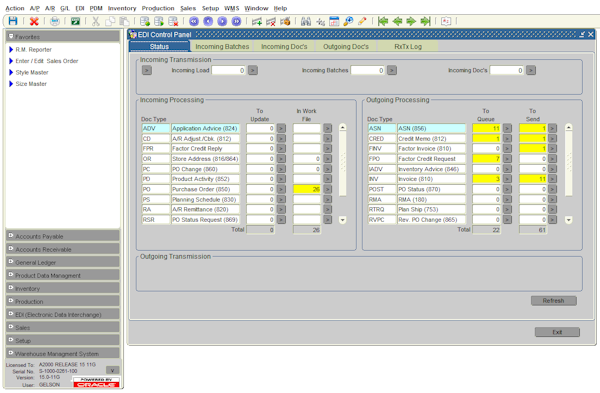The image size is (600, 393).
Task: Open R.M. Reporter from Favorites
Action: [x=33, y=49]
